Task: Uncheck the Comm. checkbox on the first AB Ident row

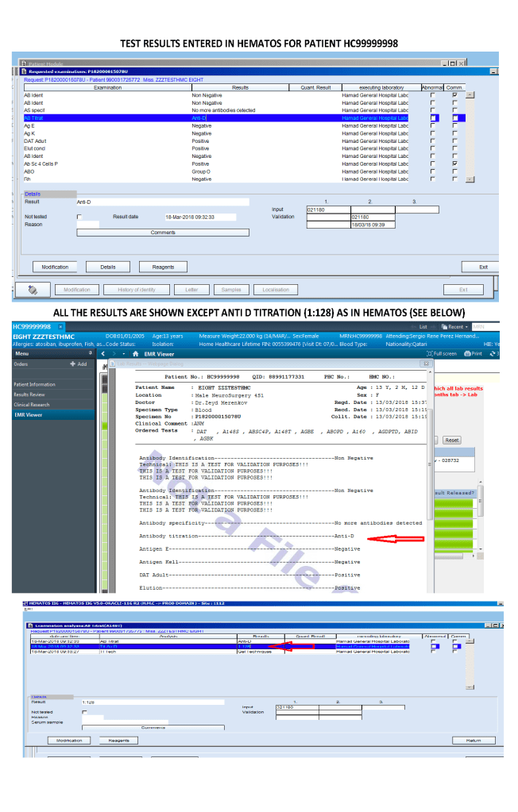Action: pos(454,94)
